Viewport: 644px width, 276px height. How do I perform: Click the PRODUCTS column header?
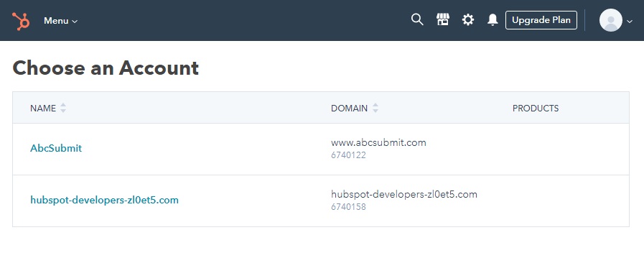pyautogui.click(x=536, y=109)
